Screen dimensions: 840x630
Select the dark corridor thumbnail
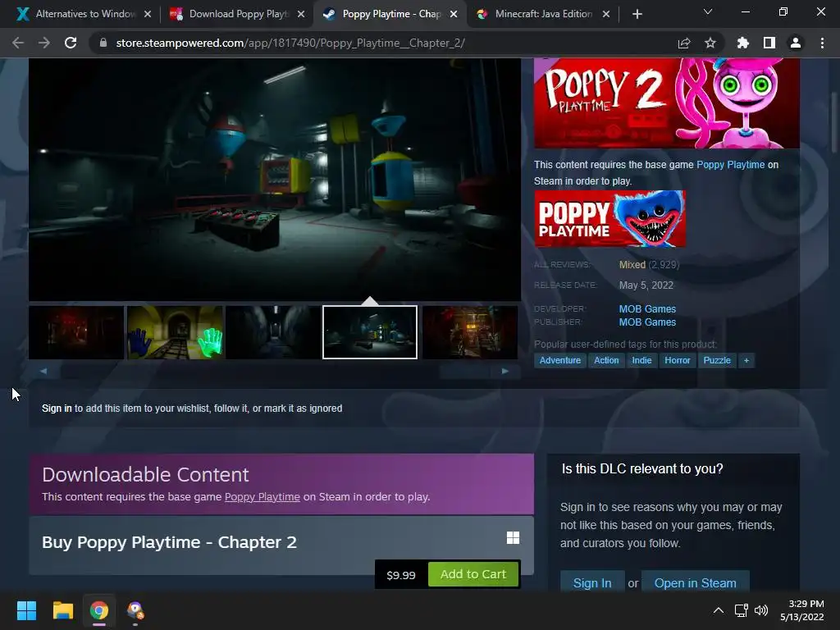click(x=273, y=332)
